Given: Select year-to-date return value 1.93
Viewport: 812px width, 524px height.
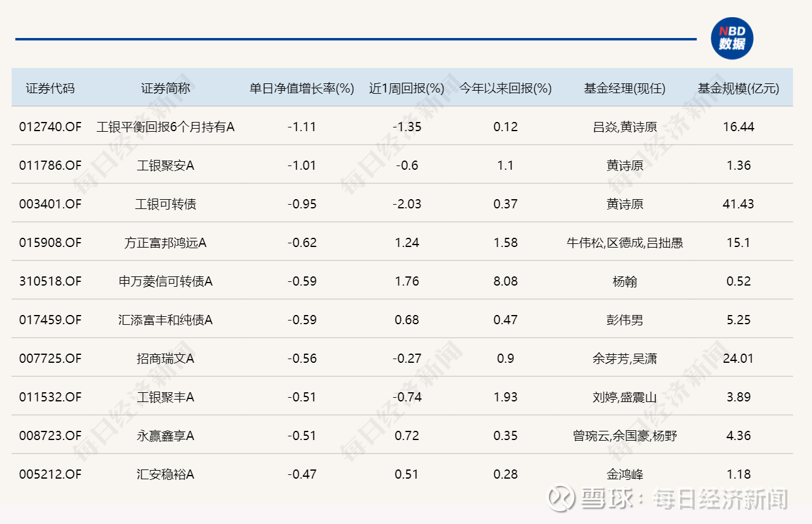Looking at the screenshot, I should [x=505, y=397].
